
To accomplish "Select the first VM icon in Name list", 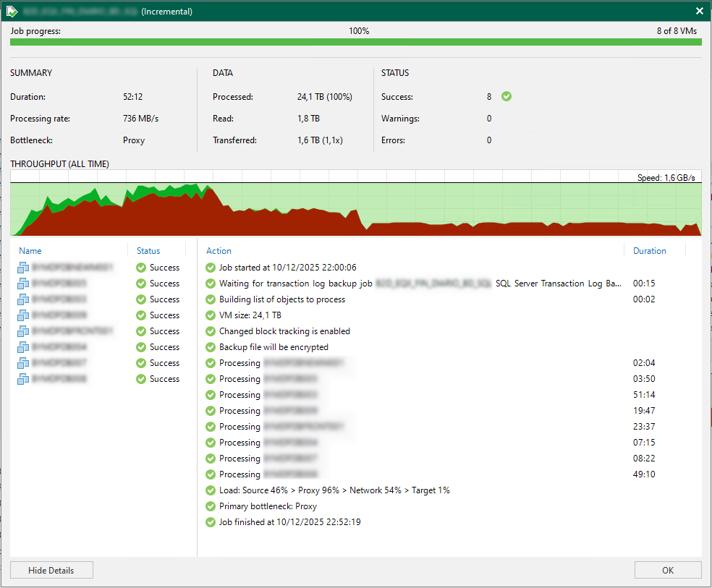I will [23, 268].
